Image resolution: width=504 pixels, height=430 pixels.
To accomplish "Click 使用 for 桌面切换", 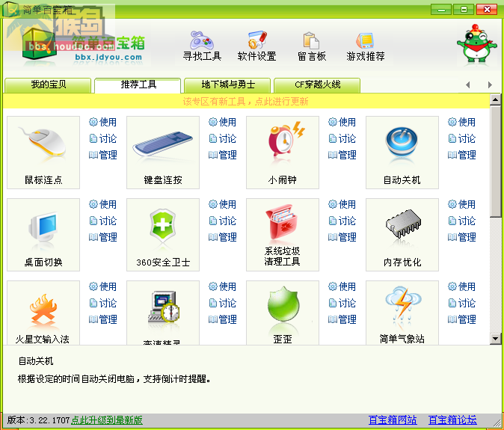I will click(x=103, y=204).
